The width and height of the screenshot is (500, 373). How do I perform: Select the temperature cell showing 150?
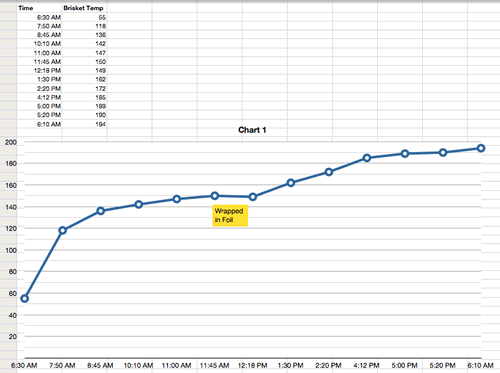tap(84, 62)
